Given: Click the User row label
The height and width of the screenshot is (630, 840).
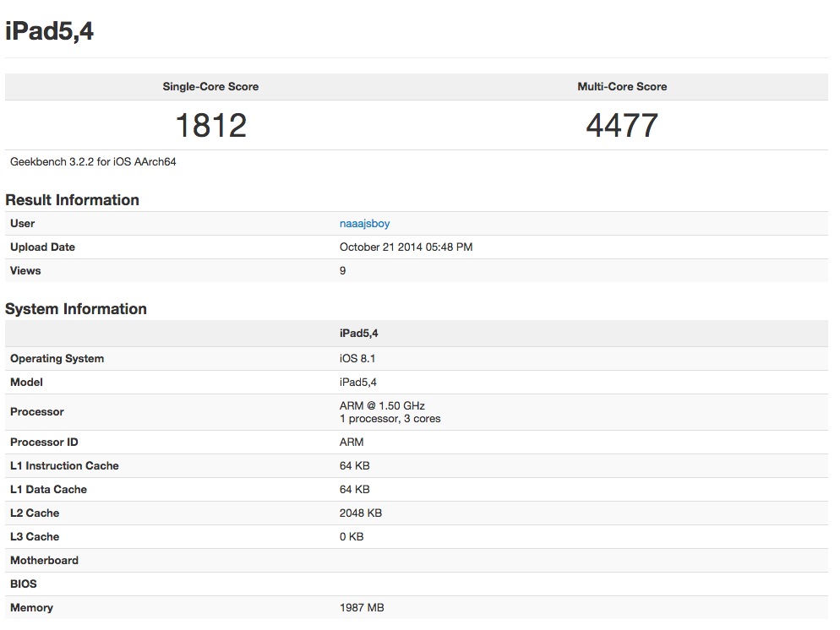Looking at the screenshot, I should coord(23,224).
